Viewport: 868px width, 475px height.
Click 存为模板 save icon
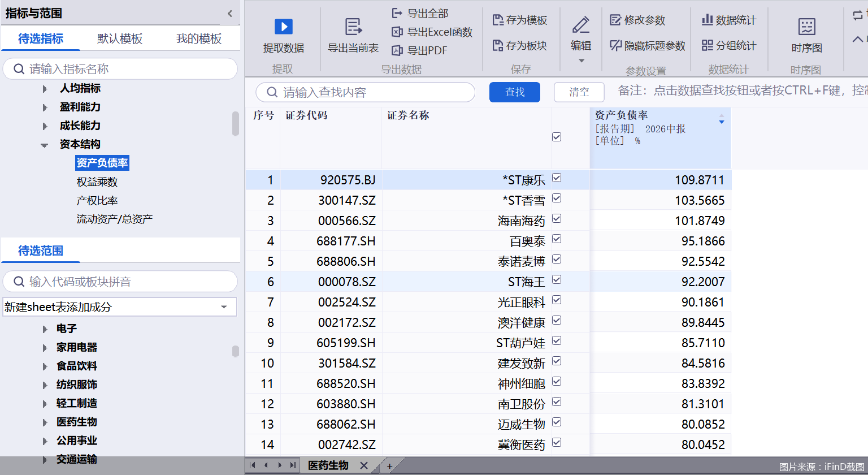click(498, 20)
